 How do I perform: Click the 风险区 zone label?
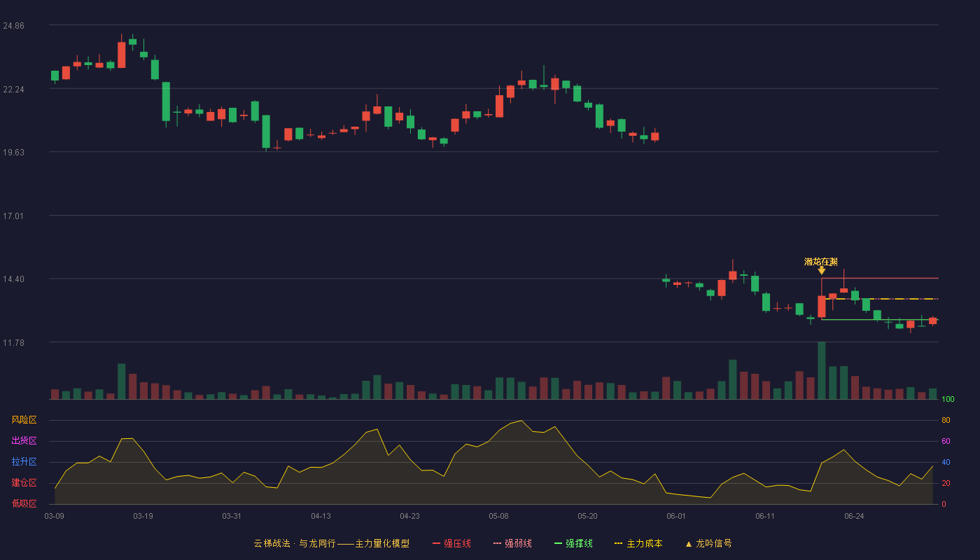pyautogui.click(x=24, y=420)
